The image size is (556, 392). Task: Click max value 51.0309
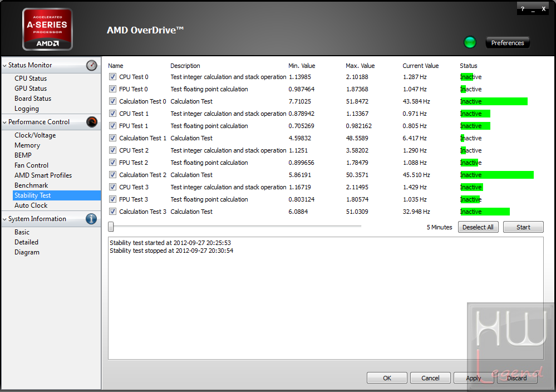357,212
